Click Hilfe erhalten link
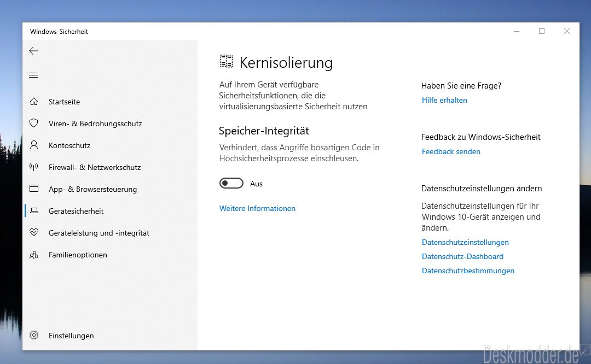Image resolution: width=591 pixels, height=364 pixels. (444, 100)
